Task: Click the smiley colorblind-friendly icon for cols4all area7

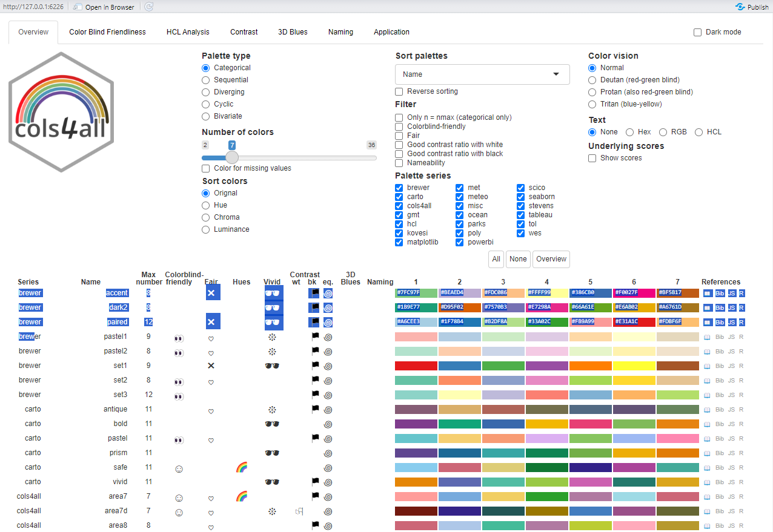Action: point(179,498)
